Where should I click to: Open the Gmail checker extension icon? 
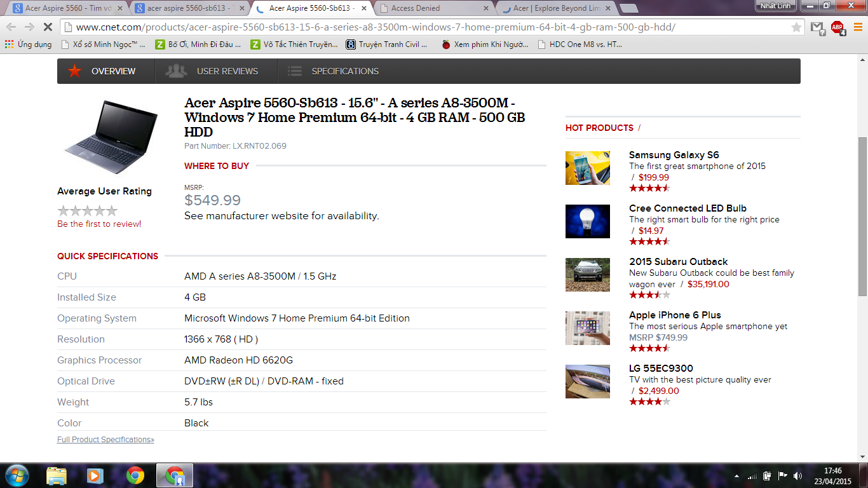817,28
